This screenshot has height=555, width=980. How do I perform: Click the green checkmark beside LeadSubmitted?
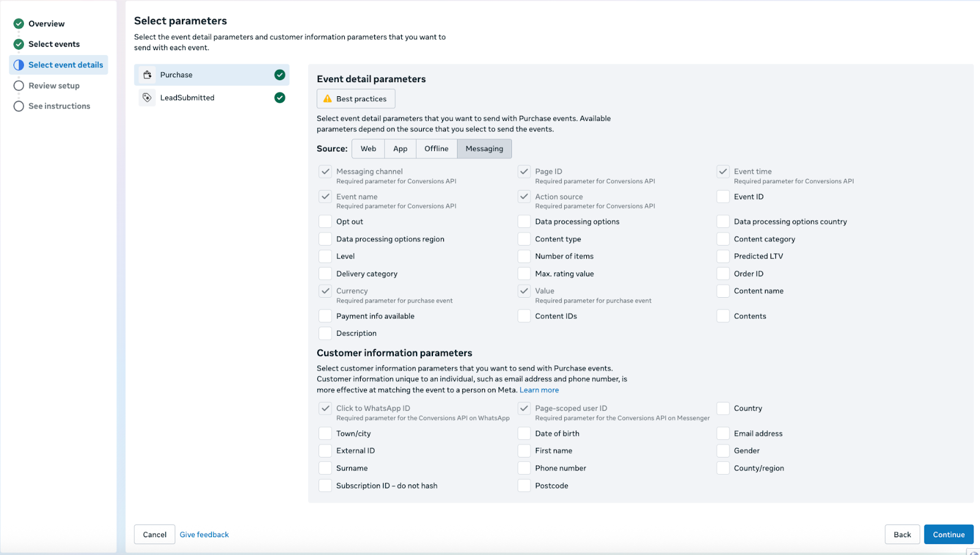pos(280,97)
